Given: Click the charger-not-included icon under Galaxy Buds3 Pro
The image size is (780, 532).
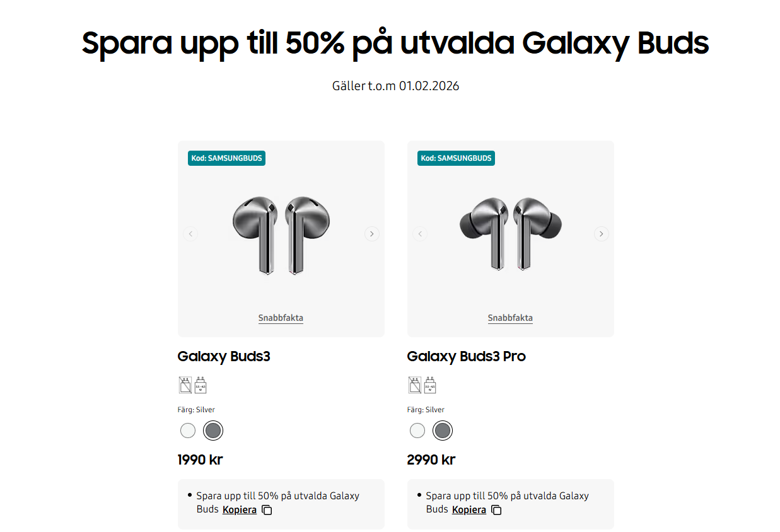Looking at the screenshot, I should coord(414,385).
